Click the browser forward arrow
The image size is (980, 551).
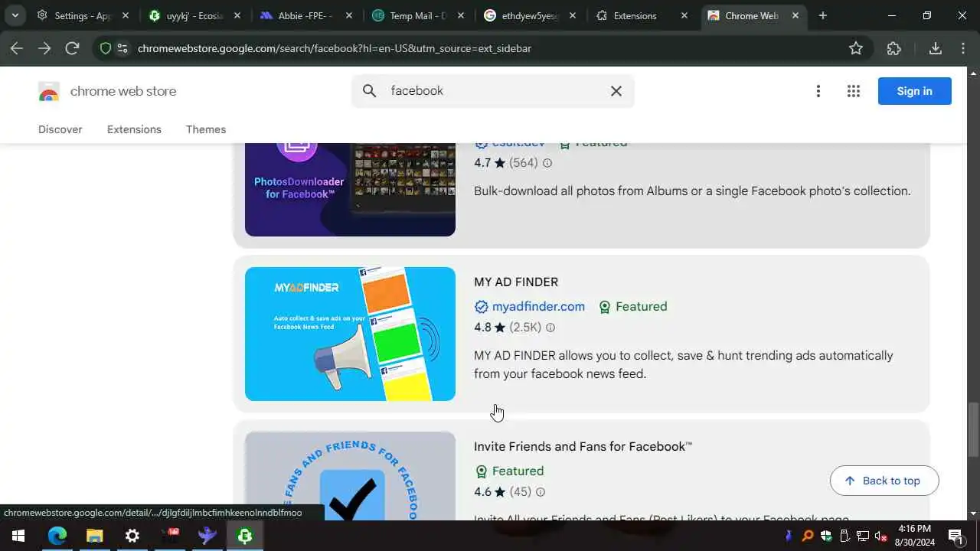[44, 48]
